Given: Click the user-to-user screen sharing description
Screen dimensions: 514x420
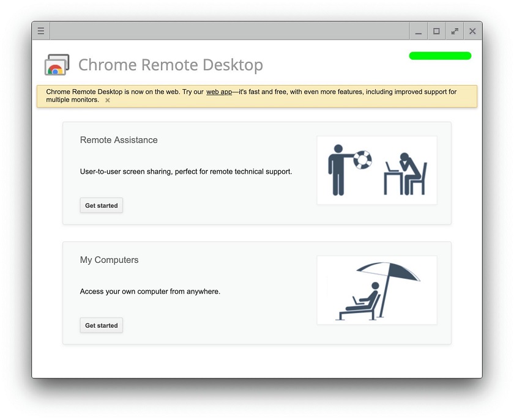Looking at the screenshot, I should pos(186,172).
